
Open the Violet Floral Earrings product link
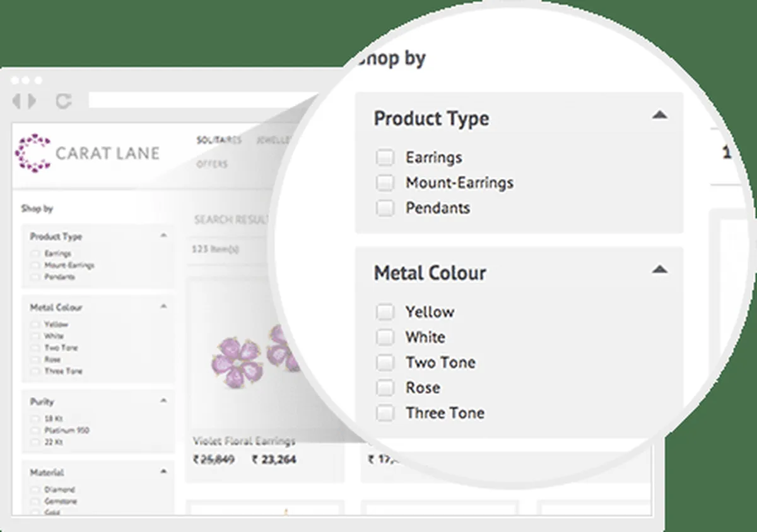(x=244, y=441)
